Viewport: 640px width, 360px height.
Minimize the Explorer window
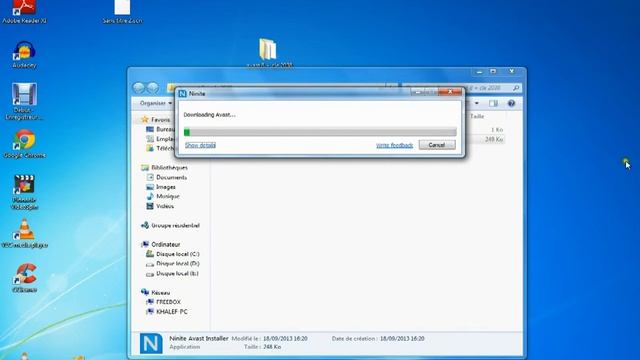tap(479, 72)
